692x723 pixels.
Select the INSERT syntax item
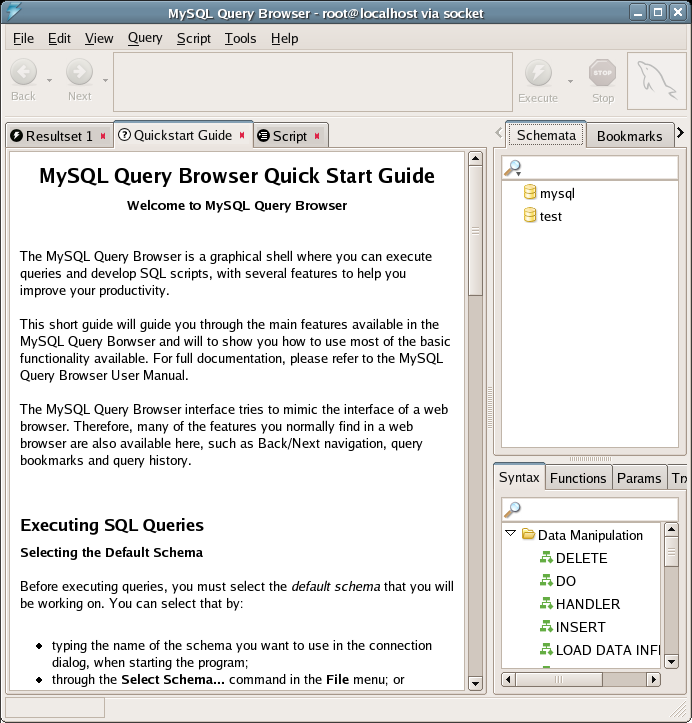[x=580, y=627]
